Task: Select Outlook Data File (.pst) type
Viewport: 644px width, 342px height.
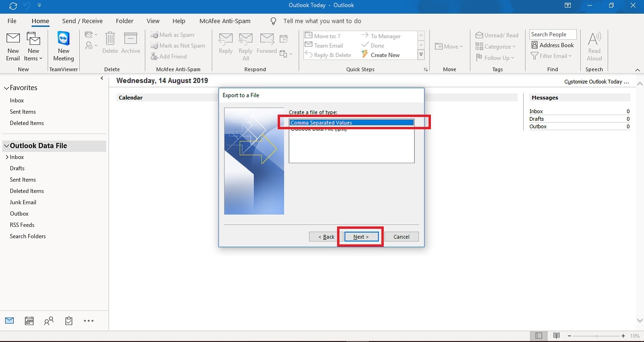Action: pos(351,129)
